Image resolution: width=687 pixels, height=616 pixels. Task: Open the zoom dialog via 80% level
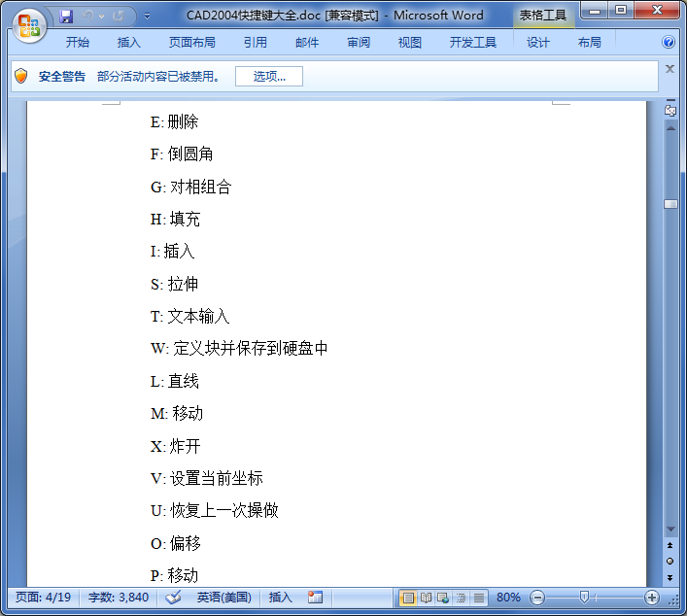[x=508, y=598]
